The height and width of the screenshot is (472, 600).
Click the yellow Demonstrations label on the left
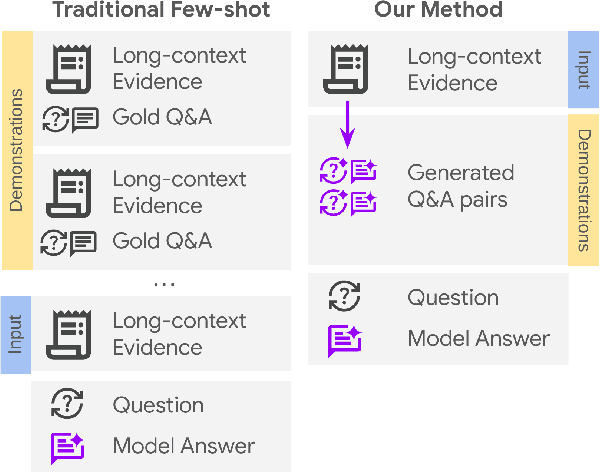click(x=16, y=150)
